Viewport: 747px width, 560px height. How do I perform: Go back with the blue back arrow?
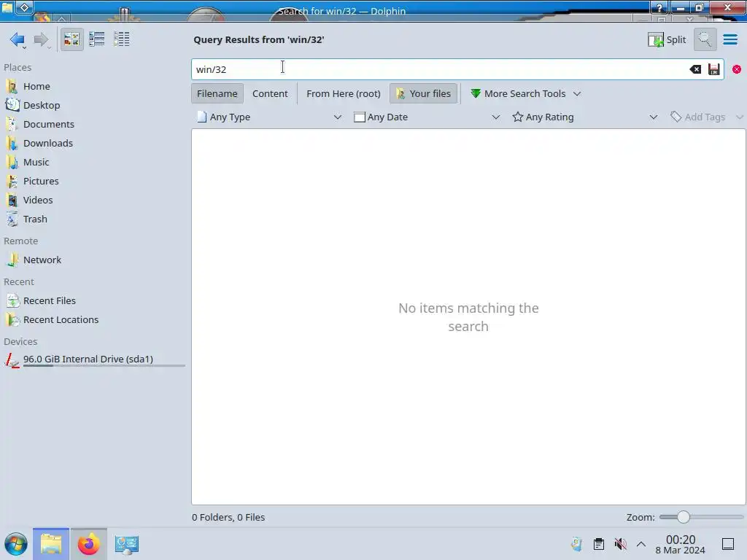18,39
